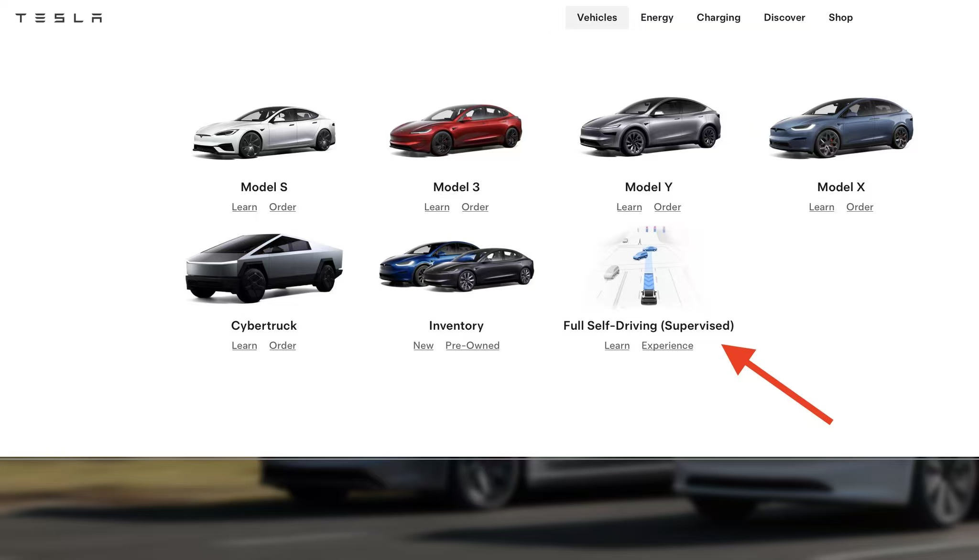This screenshot has height=560, width=979.
Task: Click the Inventory two-car image
Action: coord(456,266)
